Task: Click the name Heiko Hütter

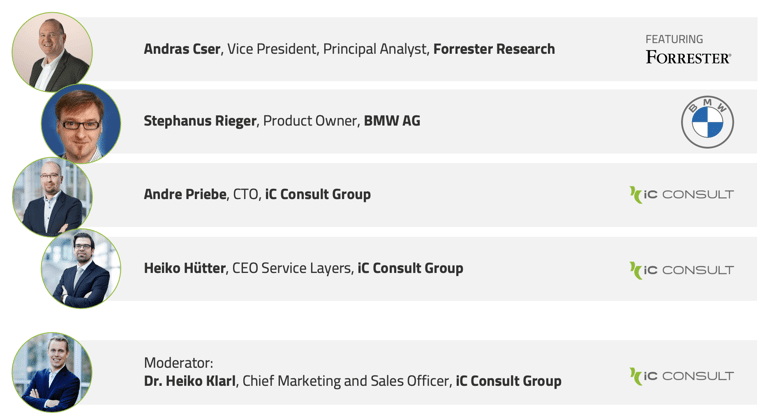Action: [184, 268]
